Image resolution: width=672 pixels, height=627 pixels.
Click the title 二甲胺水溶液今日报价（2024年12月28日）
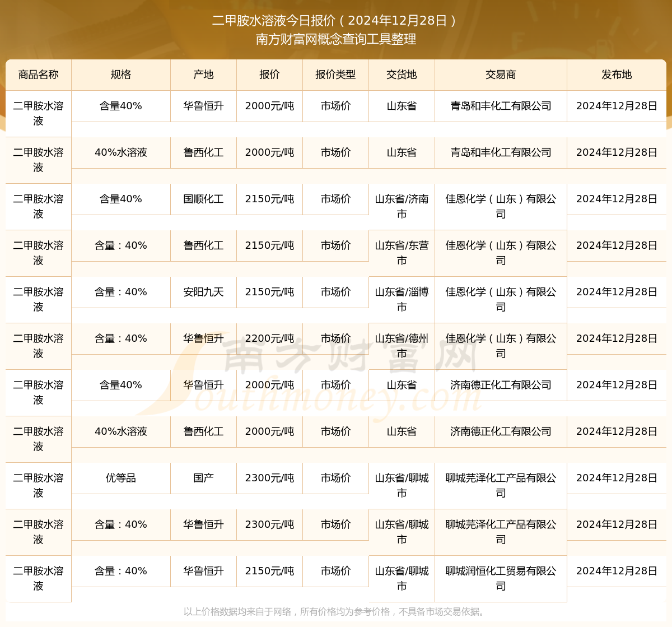336,21
